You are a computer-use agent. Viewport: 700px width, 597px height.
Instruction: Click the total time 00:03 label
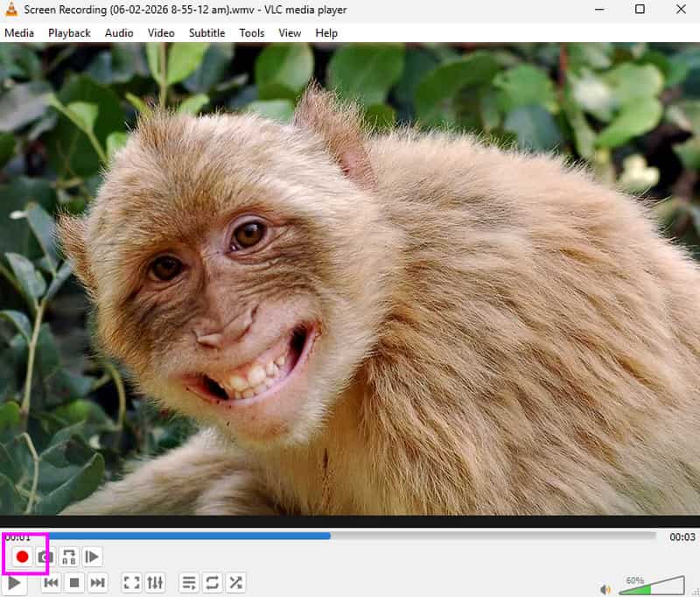pyautogui.click(x=682, y=537)
